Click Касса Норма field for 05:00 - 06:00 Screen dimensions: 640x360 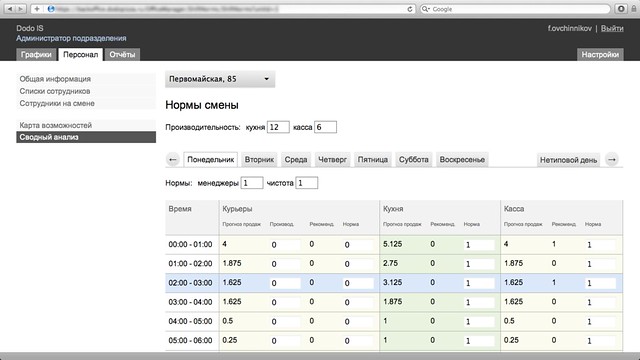[x=600, y=341]
